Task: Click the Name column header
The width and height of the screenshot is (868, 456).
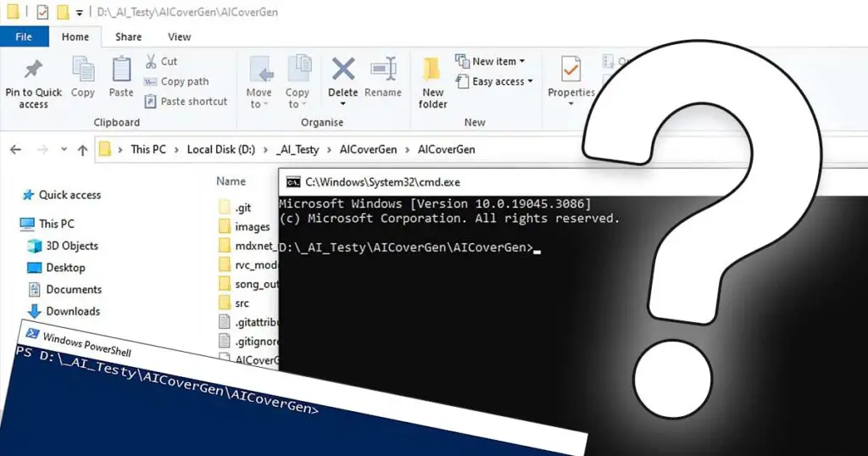Action: [x=231, y=181]
